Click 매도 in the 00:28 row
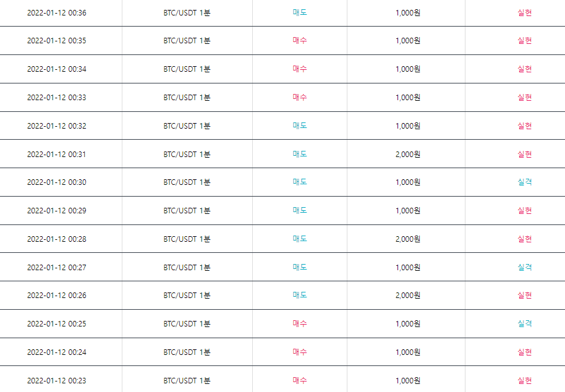565x392 pixels. [x=299, y=239]
